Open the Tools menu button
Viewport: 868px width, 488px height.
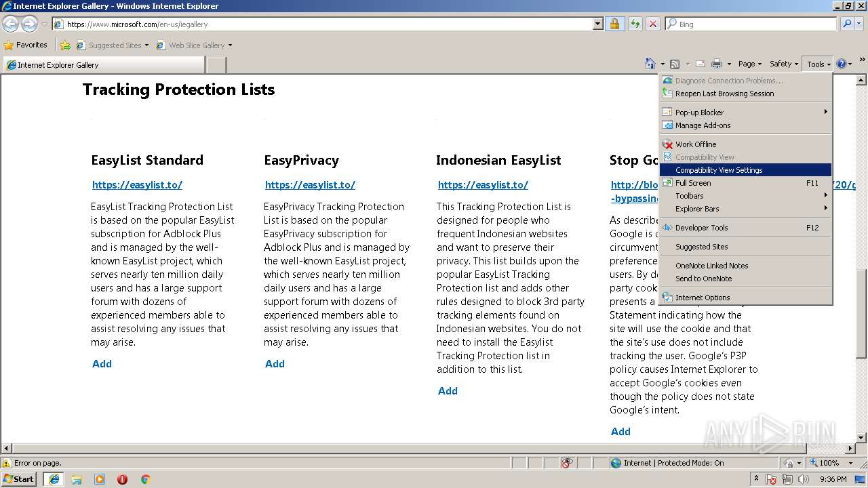pyautogui.click(x=818, y=64)
